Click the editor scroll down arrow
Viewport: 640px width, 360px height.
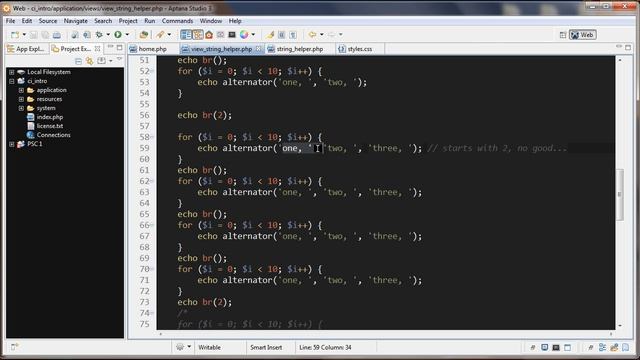pos(620,325)
